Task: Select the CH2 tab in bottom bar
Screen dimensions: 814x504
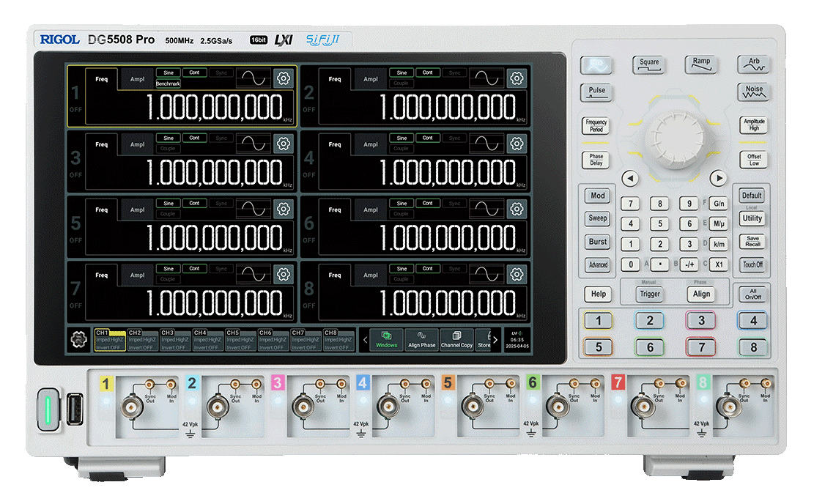Action: pyautogui.click(x=143, y=340)
